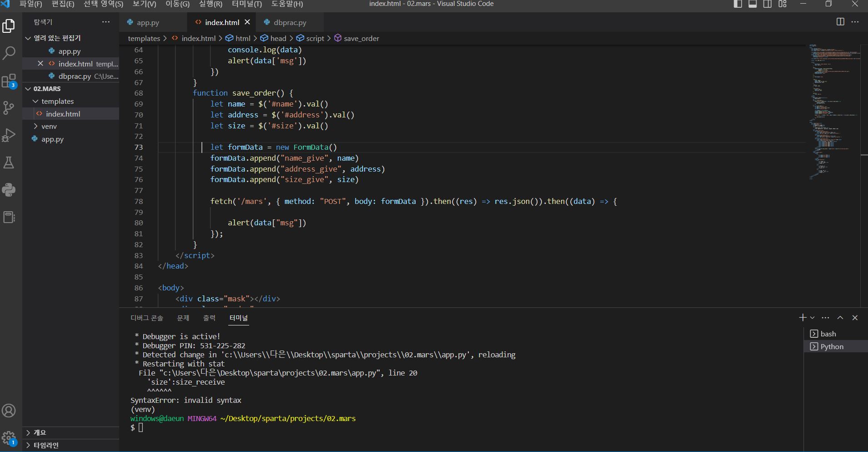This screenshot has width=868, height=452.
Task: Click the script breadcrumb
Action: pos(315,38)
